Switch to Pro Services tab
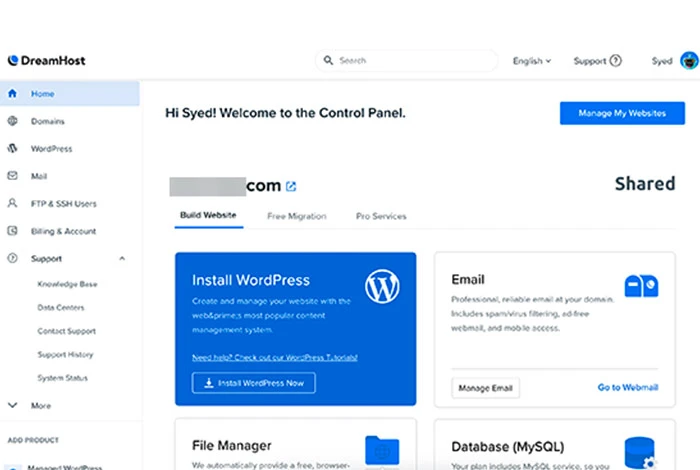Image resolution: width=700 pixels, height=470 pixels. click(x=381, y=216)
